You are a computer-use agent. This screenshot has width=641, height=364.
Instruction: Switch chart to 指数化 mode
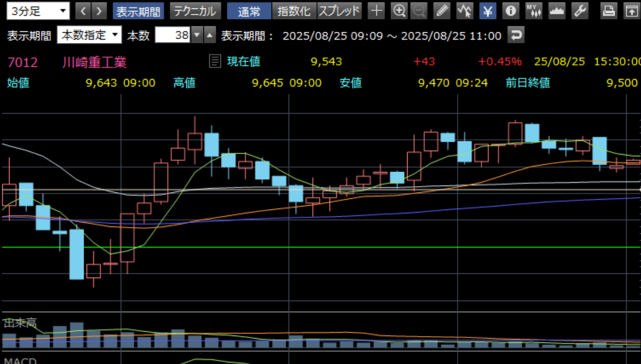click(294, 11)
